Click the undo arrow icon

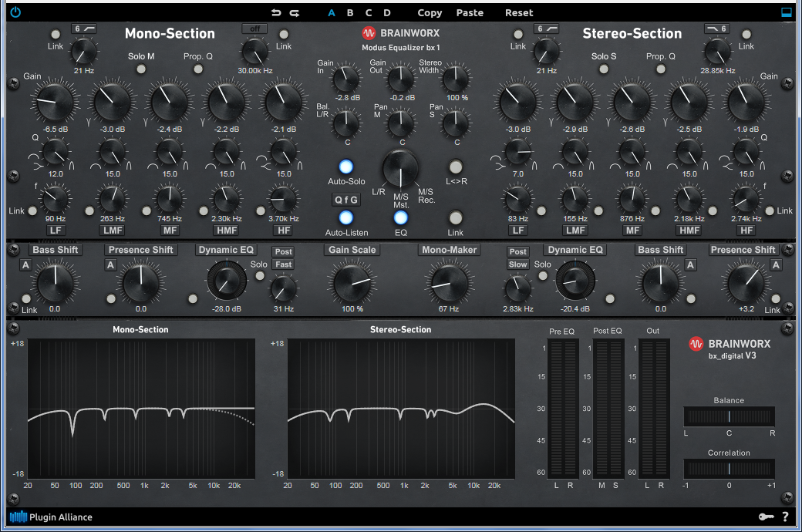(x=276, y=13)
